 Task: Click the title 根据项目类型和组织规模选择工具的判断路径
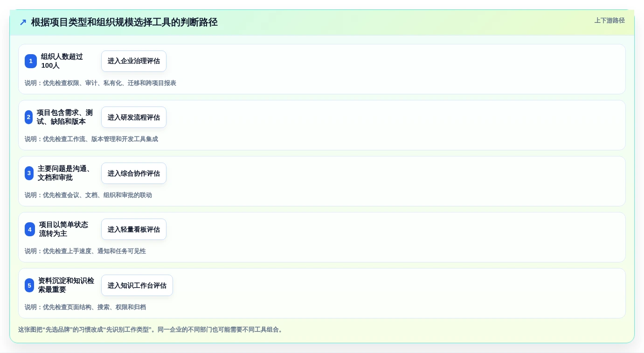click(125, 22)
